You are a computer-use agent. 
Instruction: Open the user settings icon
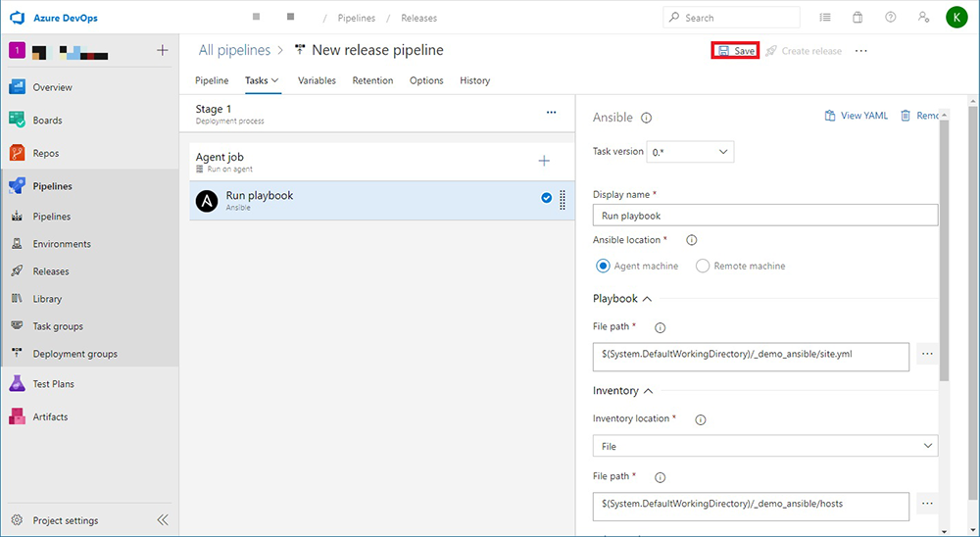coord(923,18)
